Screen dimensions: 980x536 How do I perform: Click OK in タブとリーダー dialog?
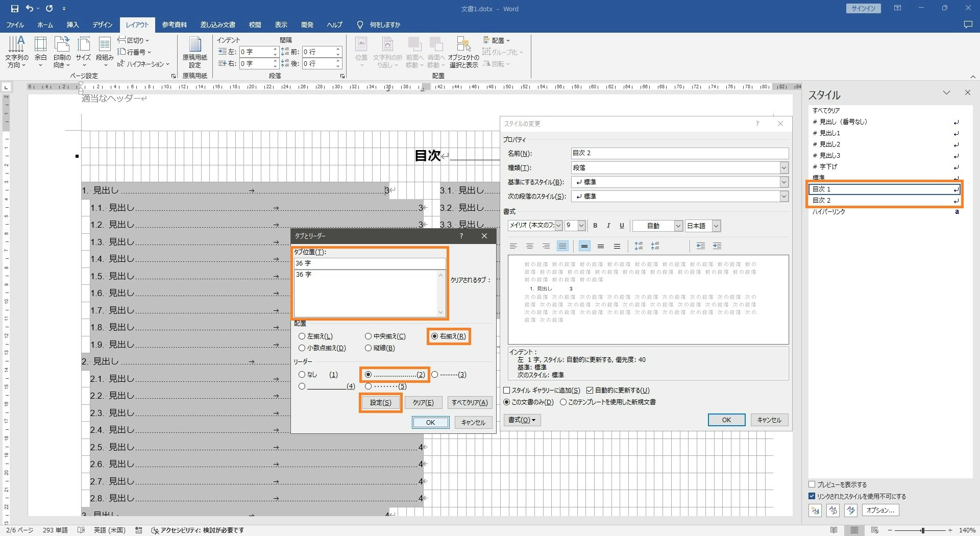pyautogui.click(x=431, y=423)
